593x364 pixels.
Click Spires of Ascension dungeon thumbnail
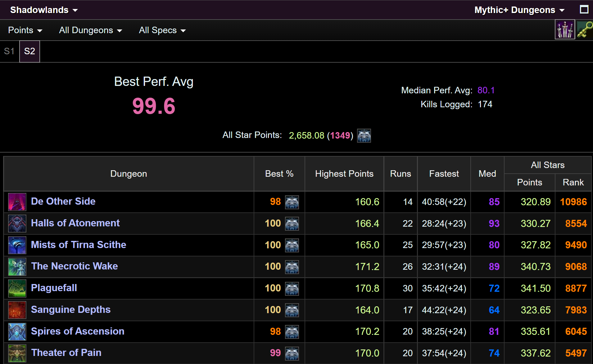point(17,332)
